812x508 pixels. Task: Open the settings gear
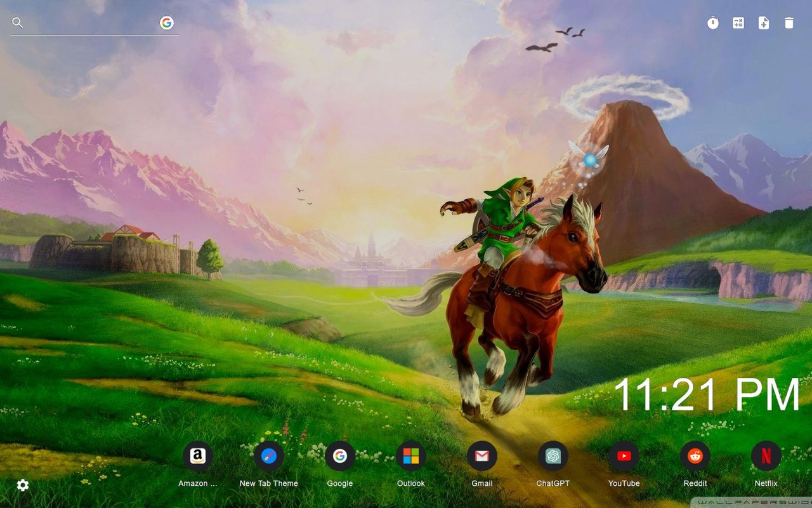pyautogui.click(x=22, y=485)
